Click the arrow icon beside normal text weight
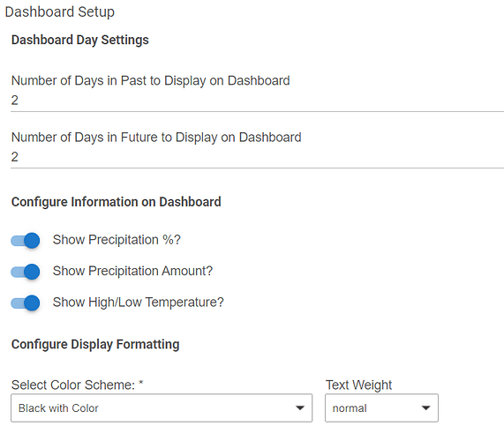Screen dimensions: 504x441 point(426,407)
